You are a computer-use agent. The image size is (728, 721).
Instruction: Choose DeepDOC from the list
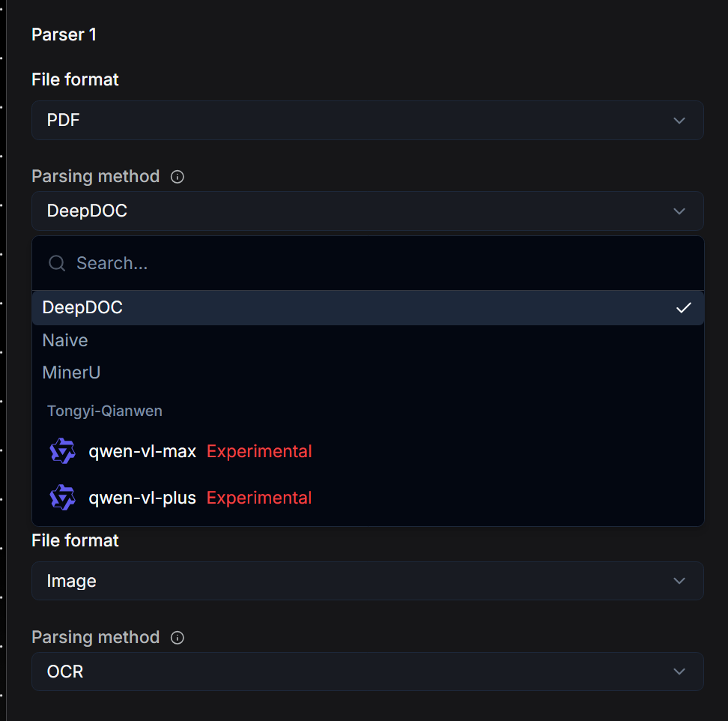coord(82,308)
